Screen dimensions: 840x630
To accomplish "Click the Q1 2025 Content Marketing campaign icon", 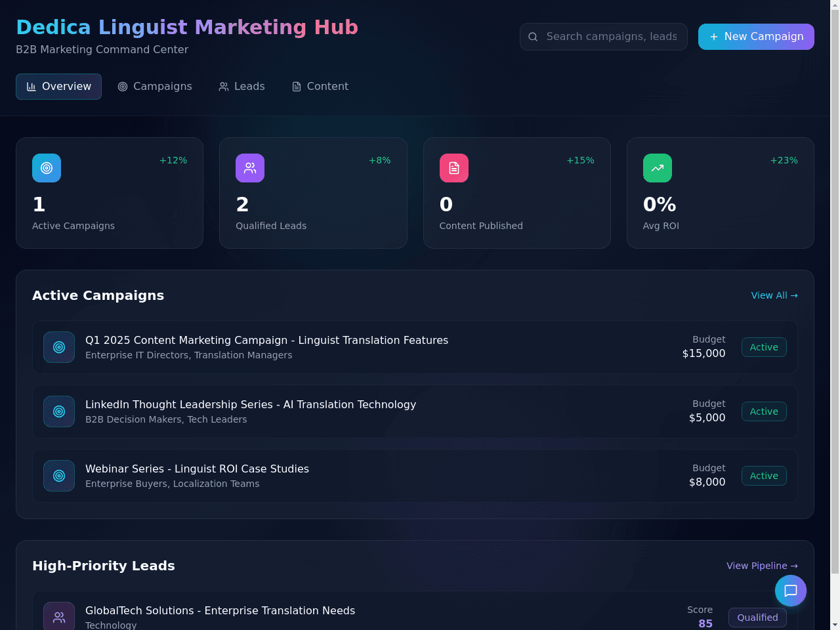I will (59, 347).
